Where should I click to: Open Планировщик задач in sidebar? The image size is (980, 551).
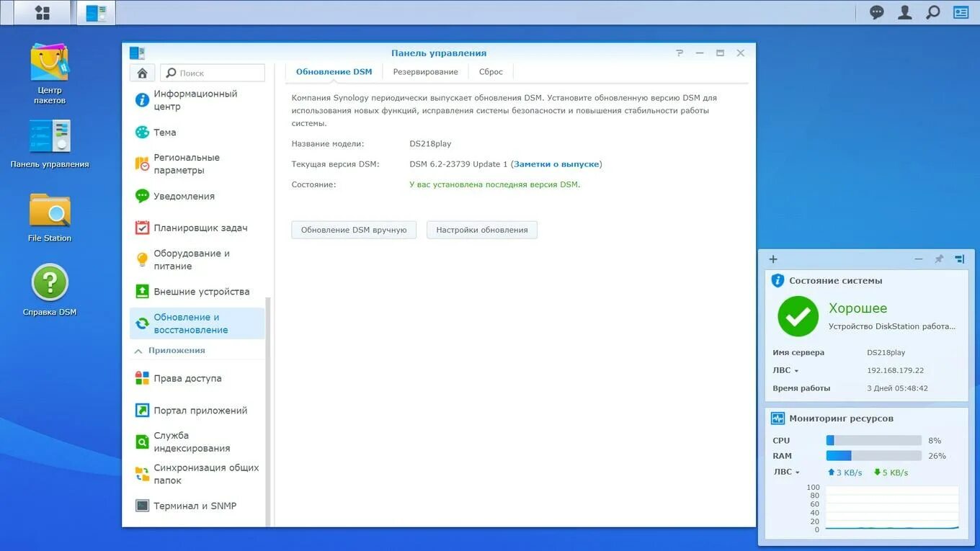[x=197, y=228]
